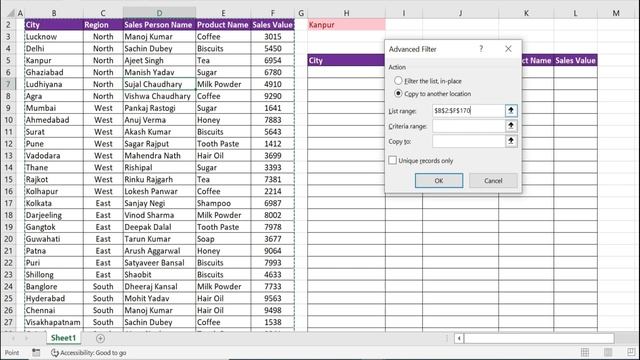Select row 7 header

tap(8, 84)
